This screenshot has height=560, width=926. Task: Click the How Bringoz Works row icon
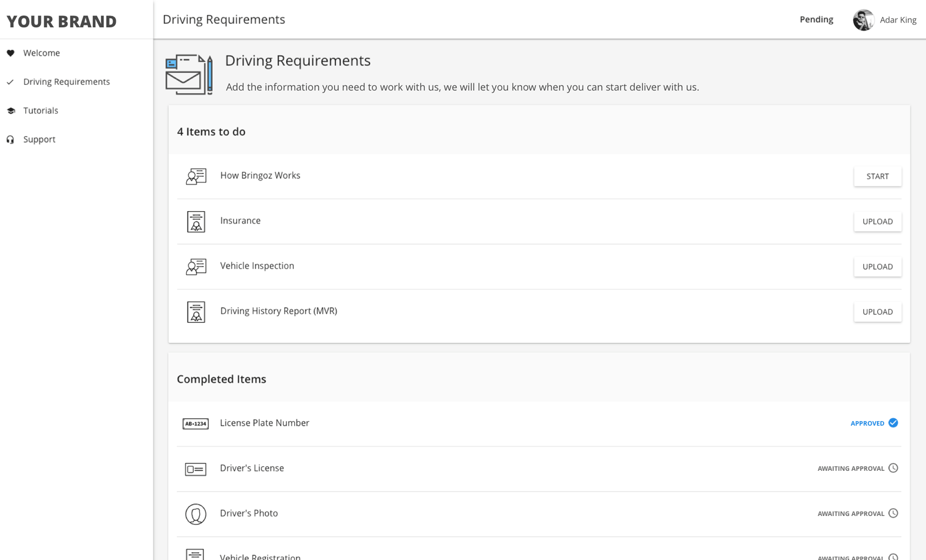(x=196, y=176)
